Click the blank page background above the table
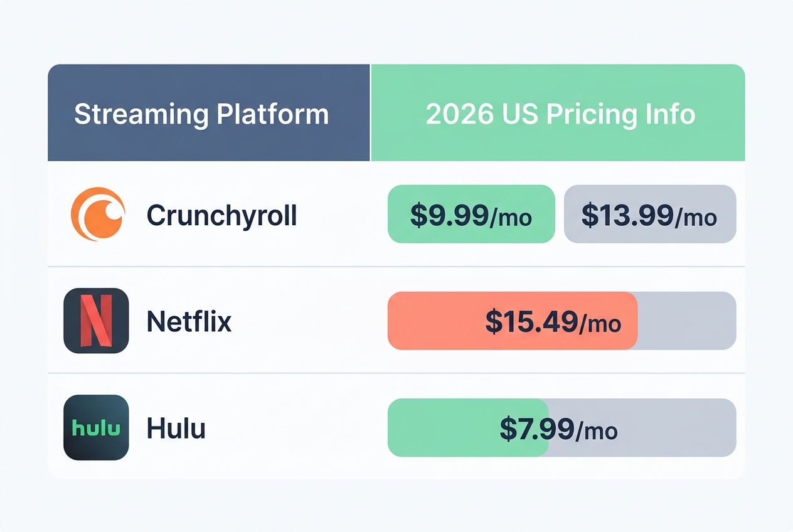793x532 pixels. click(396, 31)
